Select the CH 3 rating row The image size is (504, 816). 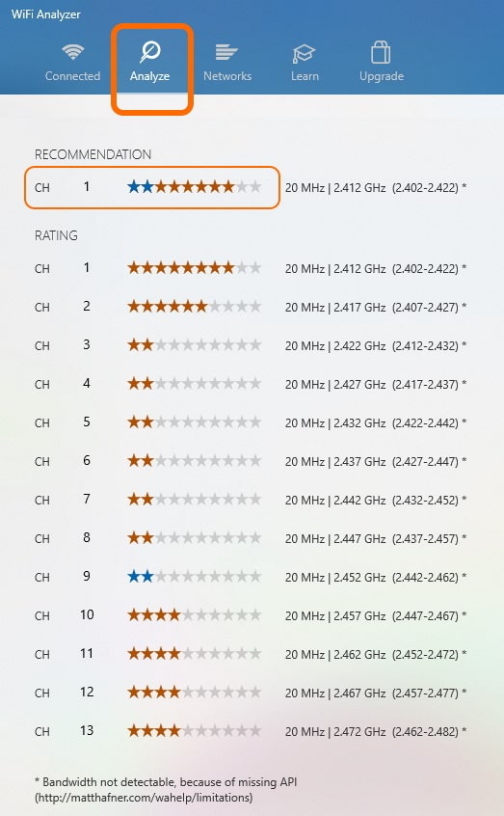click(x=251, y=345)
